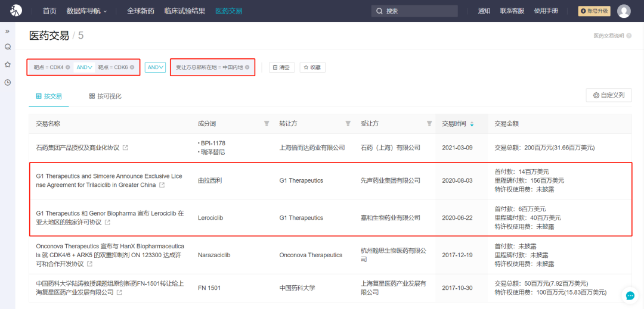Filter the 转让方 column
The image size is (644, 309).
[x=348, y=123]
